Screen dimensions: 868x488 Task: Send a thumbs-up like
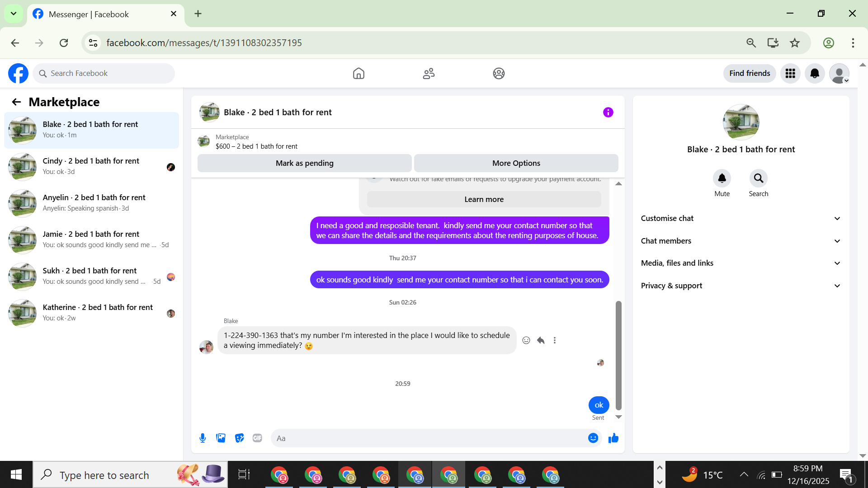click(613, 438)
